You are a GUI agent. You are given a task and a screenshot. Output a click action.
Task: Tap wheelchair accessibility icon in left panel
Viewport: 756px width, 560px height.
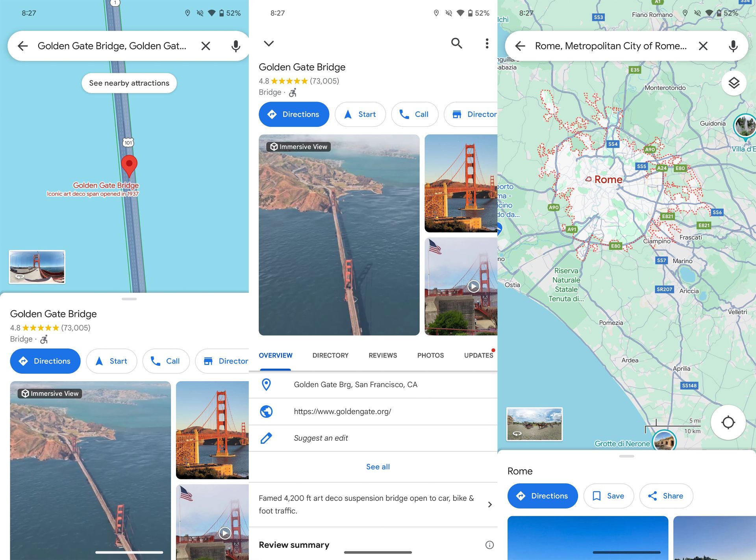(44, 339)
